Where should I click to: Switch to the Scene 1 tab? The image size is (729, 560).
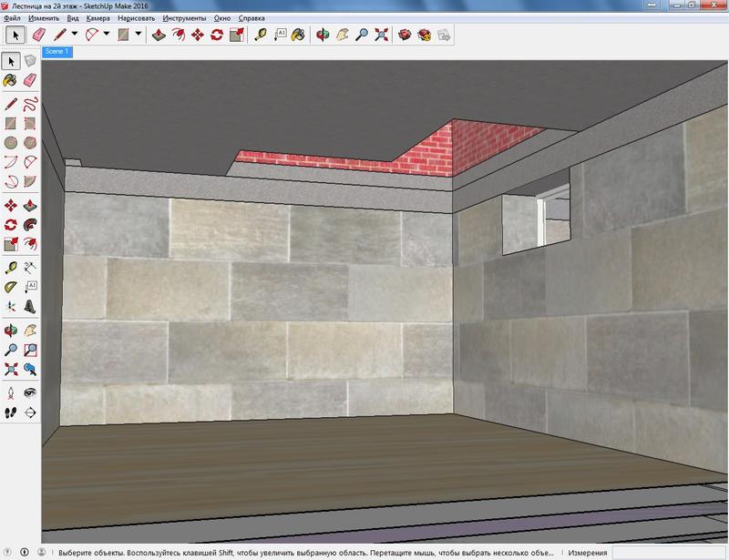point(56,52)
